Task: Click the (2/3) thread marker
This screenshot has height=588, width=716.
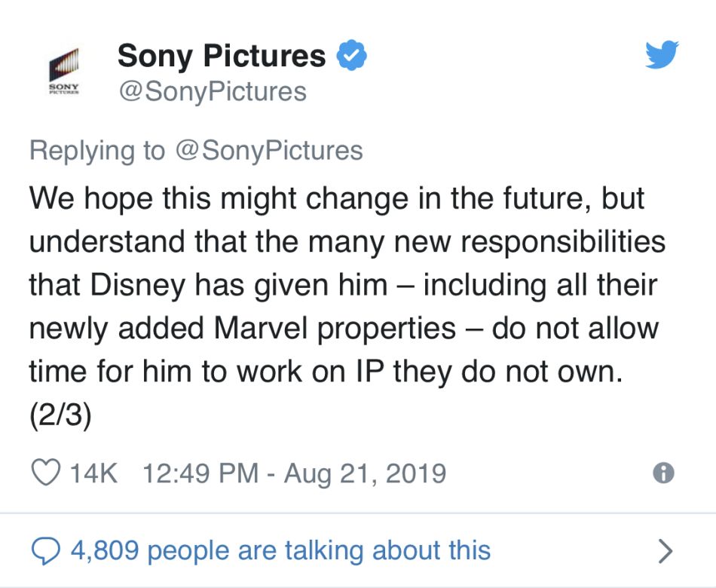Action: [60, 415]
